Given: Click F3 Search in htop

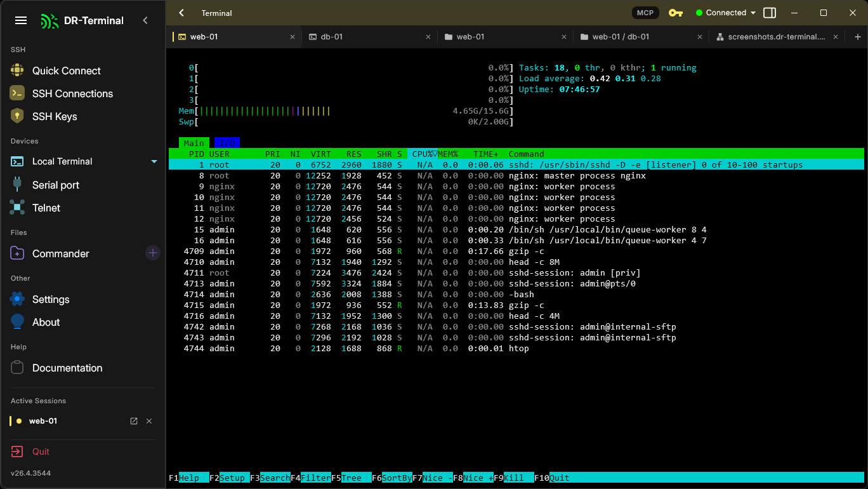Looking at the screenshot, I should point(270,478).
